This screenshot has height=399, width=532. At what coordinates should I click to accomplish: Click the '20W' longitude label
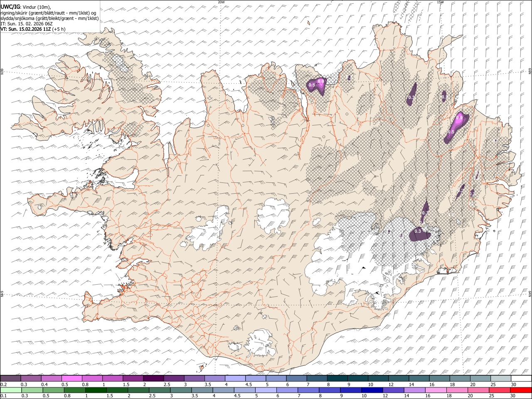click(x=221, y=2)
